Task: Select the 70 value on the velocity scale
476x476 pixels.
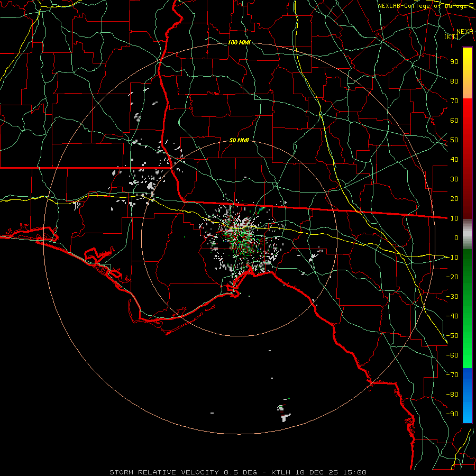Action: tap(454, 101)
